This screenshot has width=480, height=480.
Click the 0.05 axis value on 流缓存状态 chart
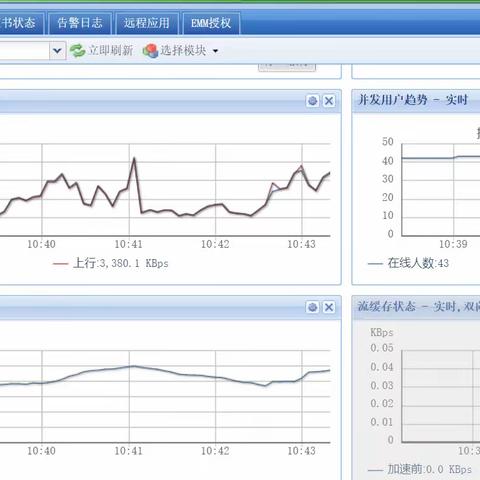click(x=382, y=348)
